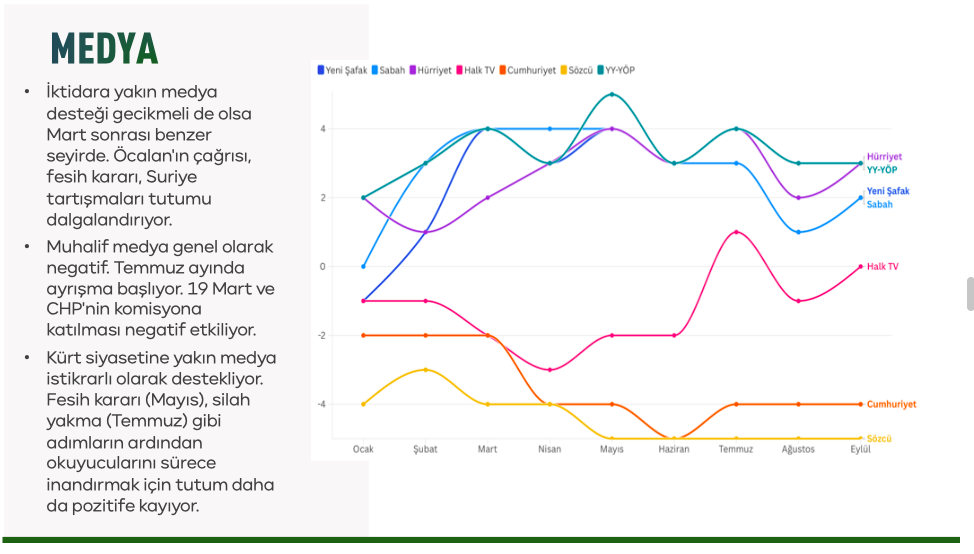Select Halk TV data point at Temmuz
This screenshot has height=554, width=974.
(x=736, y=232)
